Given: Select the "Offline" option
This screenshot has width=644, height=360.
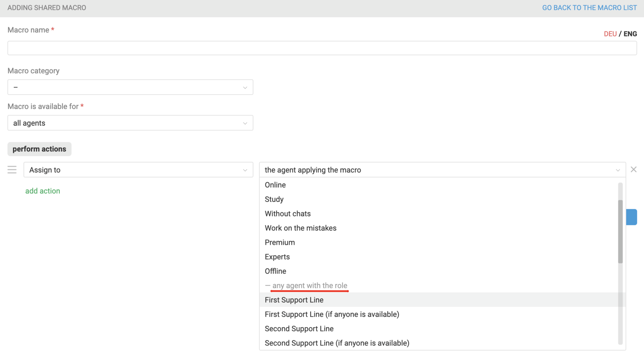Looking at the screenshot, I should tap(275, 271).
